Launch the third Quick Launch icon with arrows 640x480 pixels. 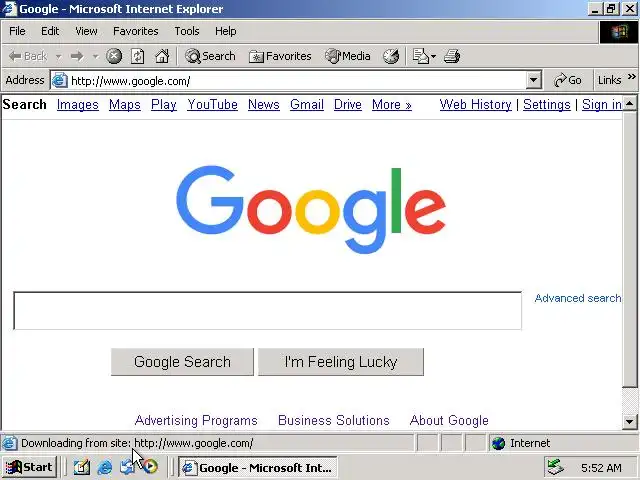[127, 467]
